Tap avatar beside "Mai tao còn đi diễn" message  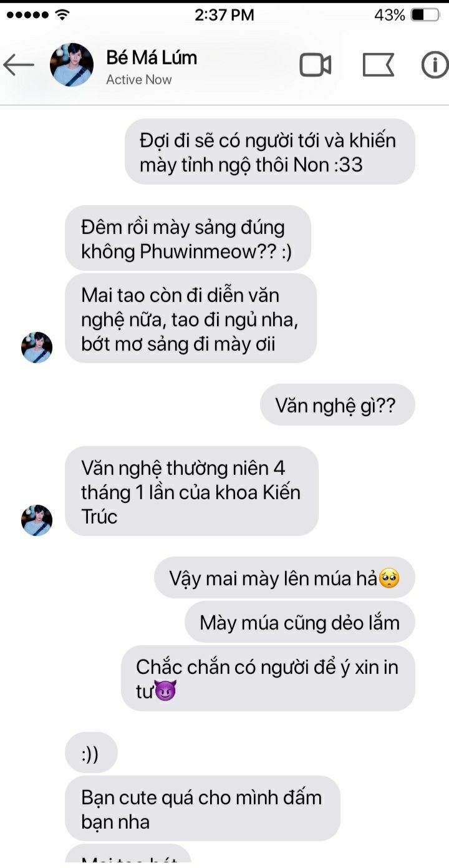pos(37,348)
